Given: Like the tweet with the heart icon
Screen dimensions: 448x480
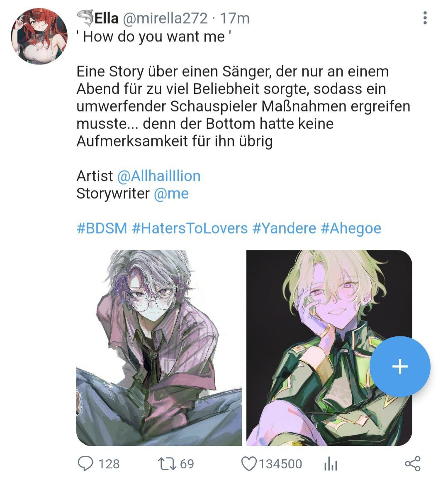Looking at the screenshot, I should pos(249,463).
